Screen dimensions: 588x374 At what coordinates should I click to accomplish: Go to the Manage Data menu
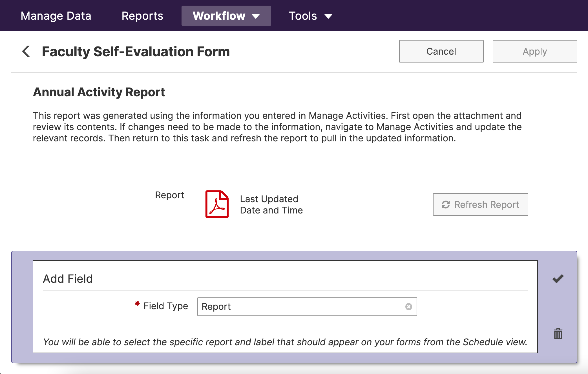tap(56, 16)
